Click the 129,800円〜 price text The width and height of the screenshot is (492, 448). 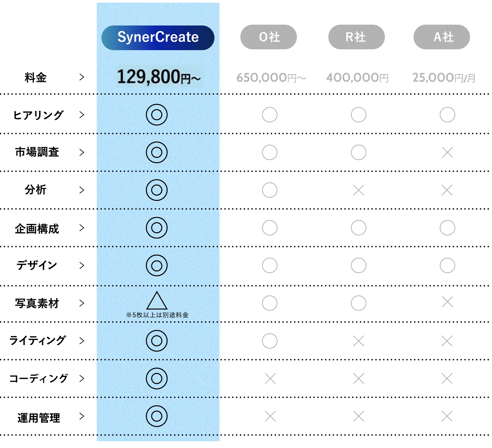pos(159,77)
